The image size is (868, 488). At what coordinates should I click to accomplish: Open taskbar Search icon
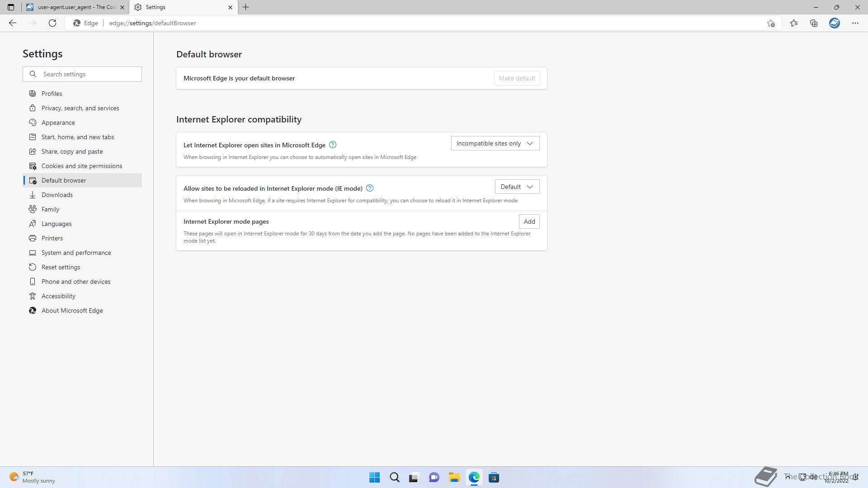click(x=395, y=478)
